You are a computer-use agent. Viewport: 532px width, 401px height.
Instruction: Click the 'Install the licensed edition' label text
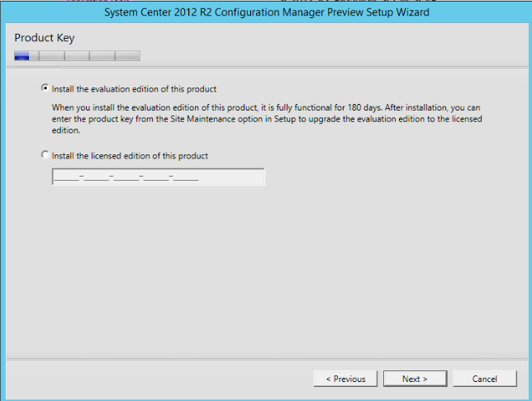tap(130, 155)
